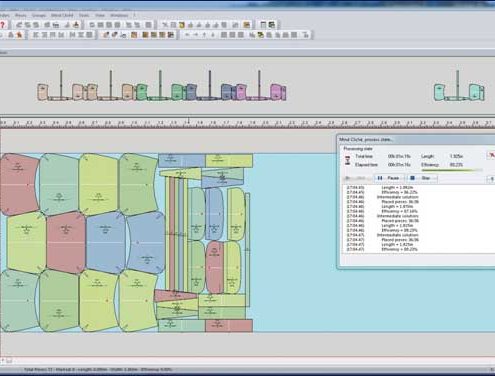Image resolution: width=495 pixels, height=376 pixels.
Task: Stop the nesting process
Action: click(x=421, y=178)
